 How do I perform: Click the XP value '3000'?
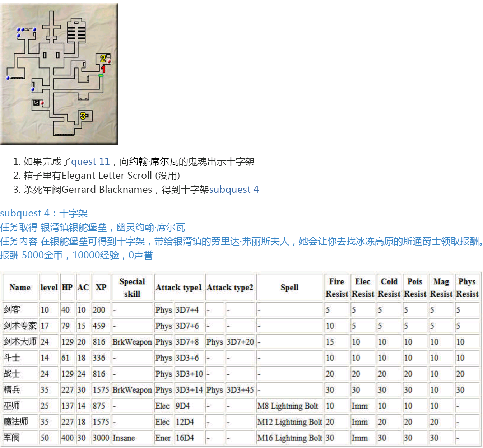(x=101, y=438)
